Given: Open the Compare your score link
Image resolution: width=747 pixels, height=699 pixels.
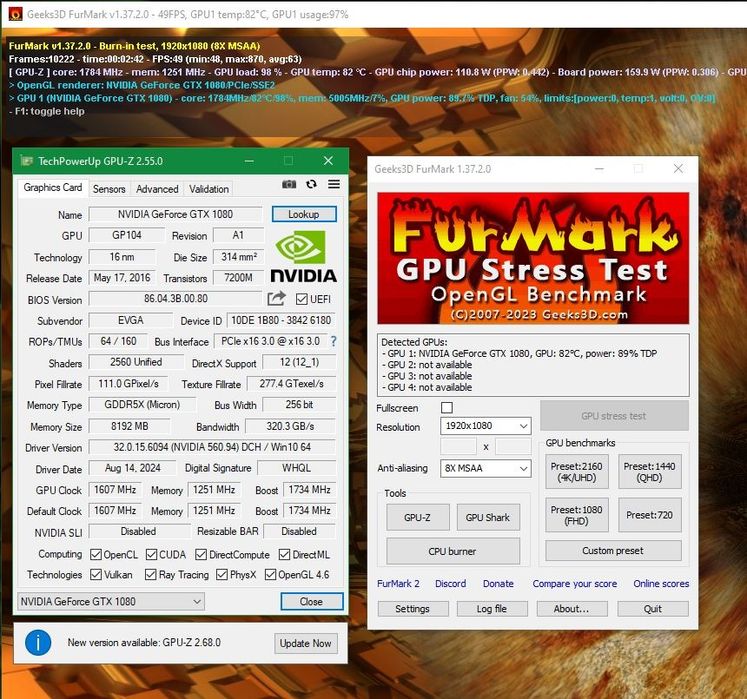Looking at the screenshot, I should coord(575,583).
